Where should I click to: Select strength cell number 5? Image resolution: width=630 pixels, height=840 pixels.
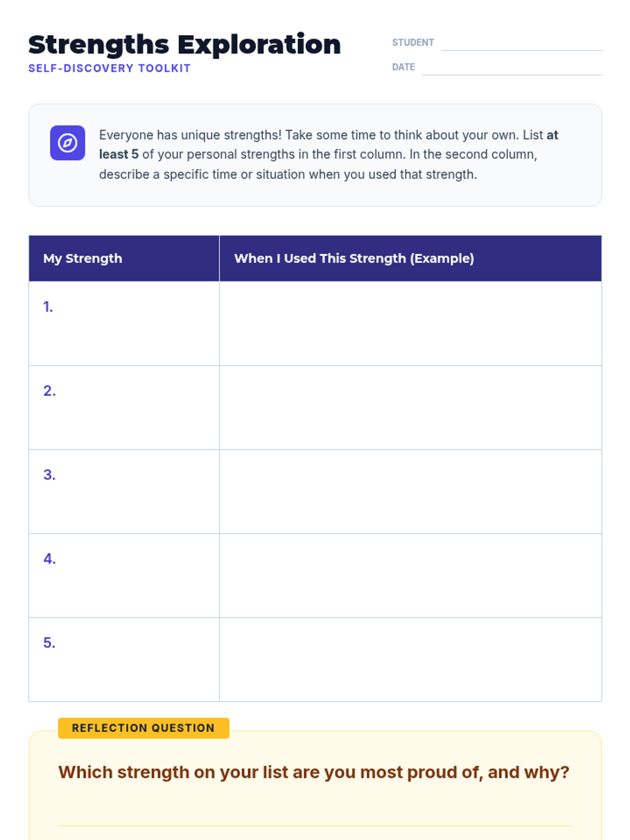(x=124, y=659)
